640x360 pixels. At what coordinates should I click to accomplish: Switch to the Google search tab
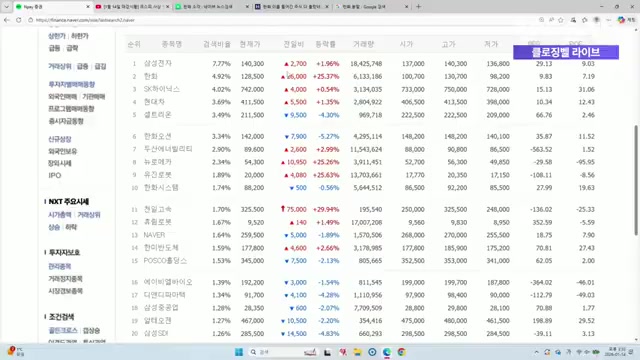pyautogui.click(x=371, y=7)
